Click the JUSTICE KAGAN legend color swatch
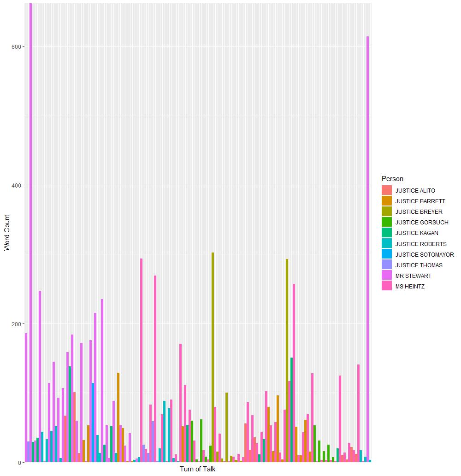Image resolution: width=461 pixels, height=476 pixels. point(386,233)
